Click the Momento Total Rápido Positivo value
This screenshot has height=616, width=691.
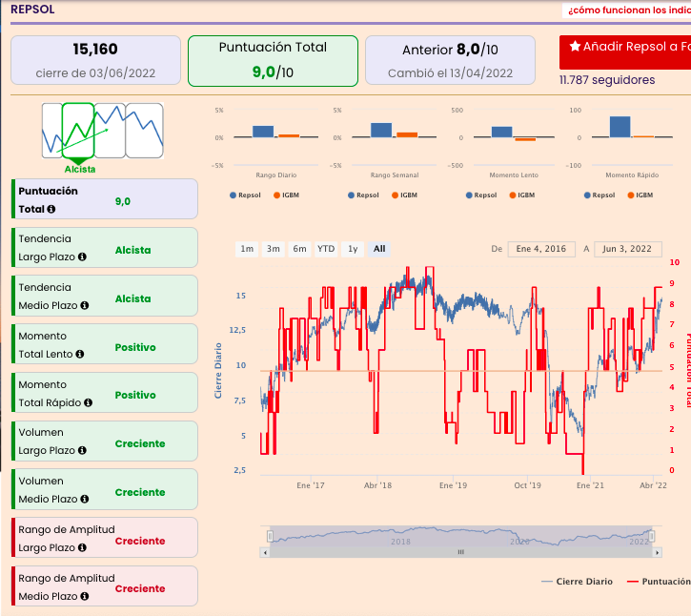[x=135, y=395]
